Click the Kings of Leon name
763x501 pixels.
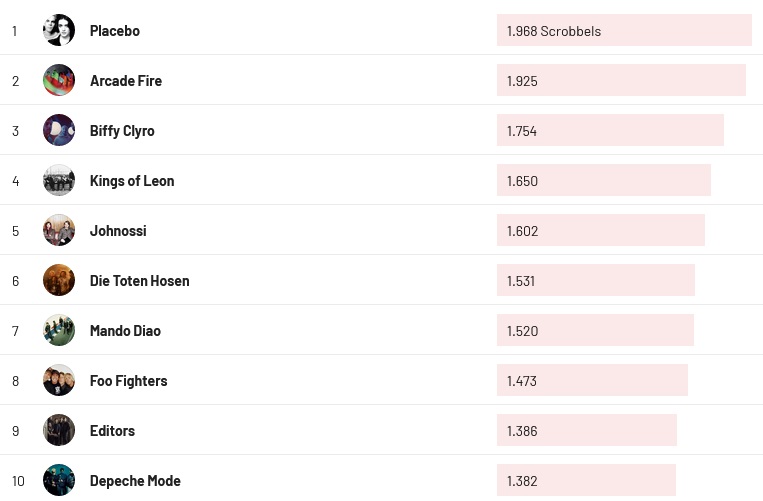(132, 181)
